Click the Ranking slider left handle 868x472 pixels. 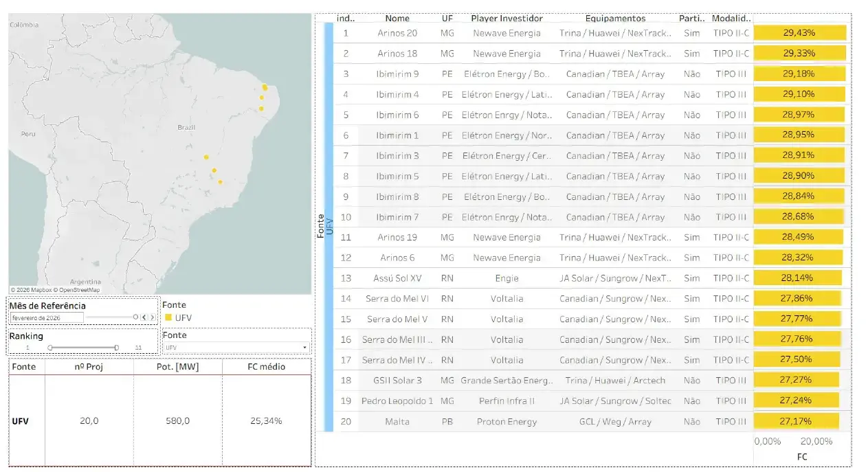[x=50, y=348]
